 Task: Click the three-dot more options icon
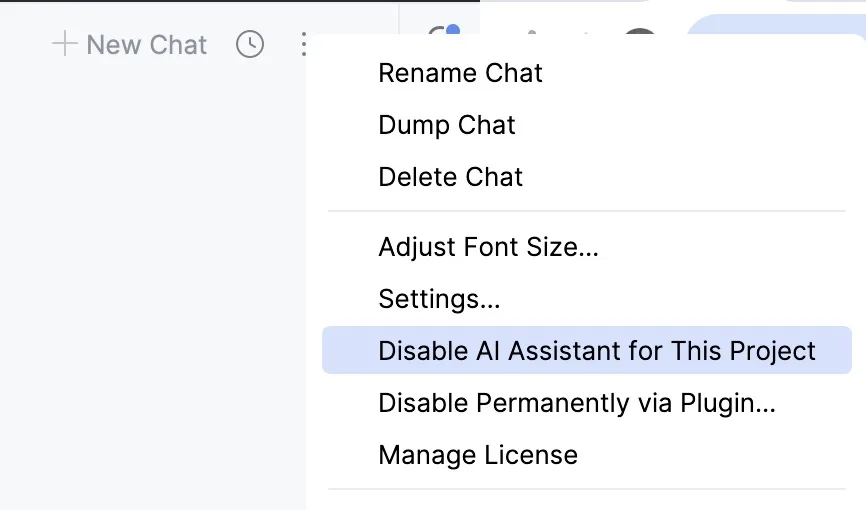pos(304,44)
